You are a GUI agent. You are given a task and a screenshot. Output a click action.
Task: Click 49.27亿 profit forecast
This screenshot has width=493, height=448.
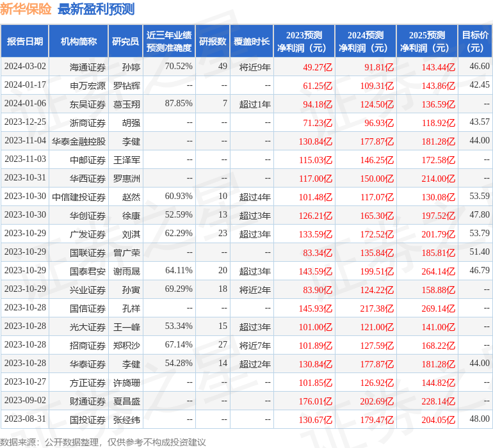click(318, 67)
